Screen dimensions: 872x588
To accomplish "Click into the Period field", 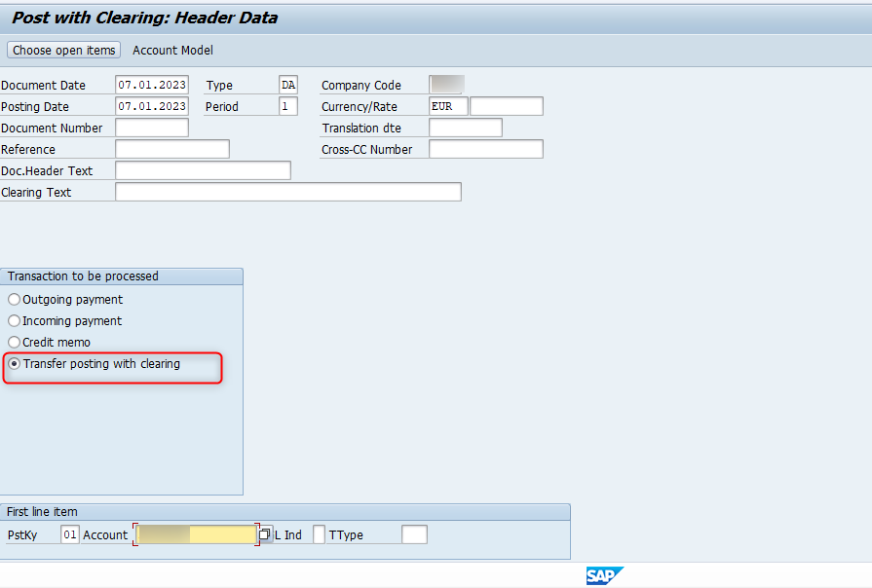I will (x=288, y=107).
